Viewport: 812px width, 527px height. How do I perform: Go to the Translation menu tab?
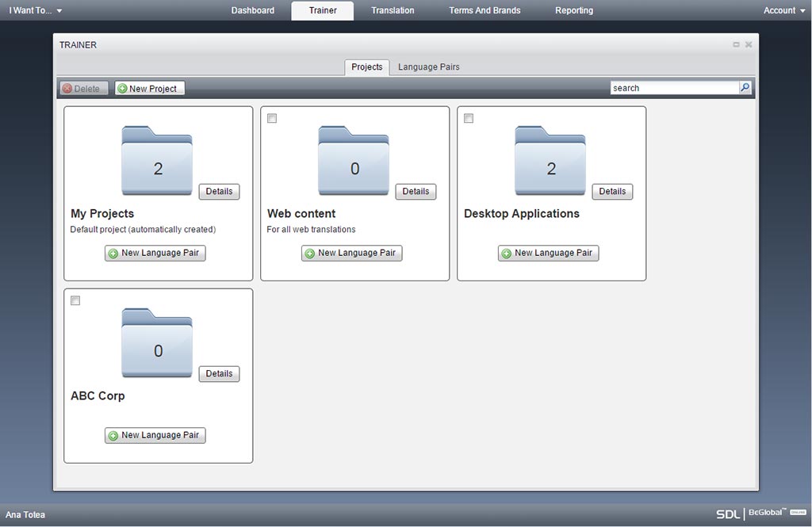click(393, 10)
